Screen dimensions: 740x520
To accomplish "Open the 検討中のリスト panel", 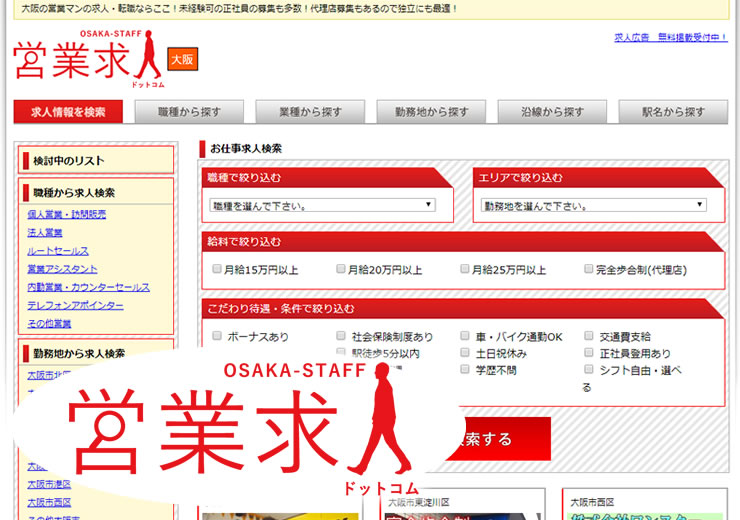I will point(96,160).
